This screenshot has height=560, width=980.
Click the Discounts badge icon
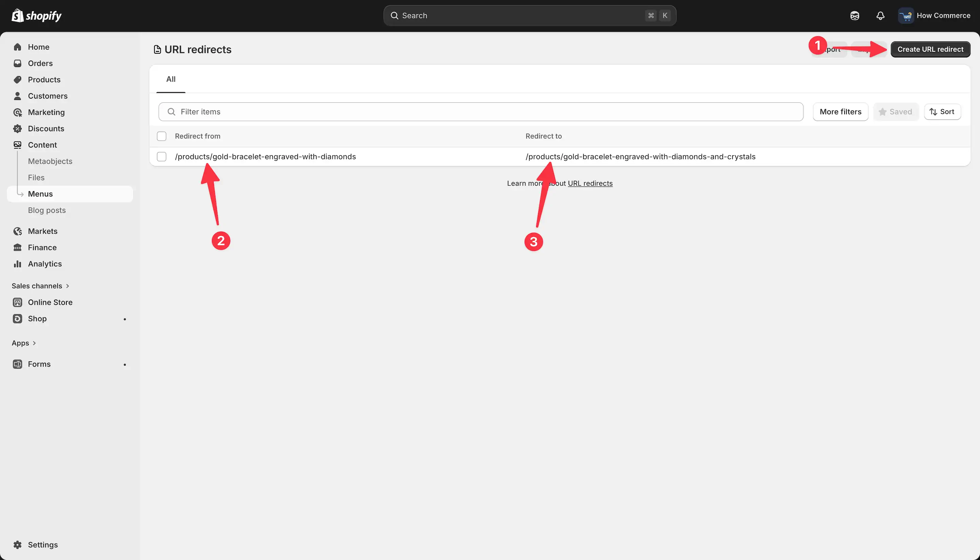coord(17,129)
